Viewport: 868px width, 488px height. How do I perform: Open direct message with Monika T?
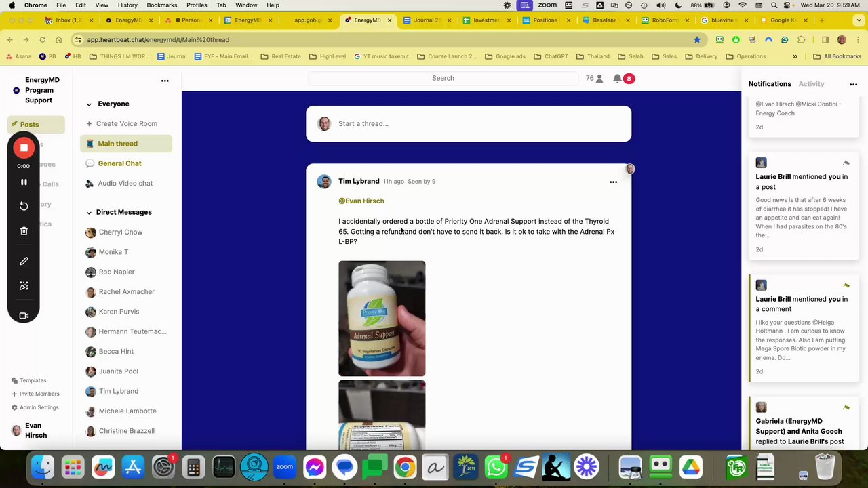[x=113, y=252]
